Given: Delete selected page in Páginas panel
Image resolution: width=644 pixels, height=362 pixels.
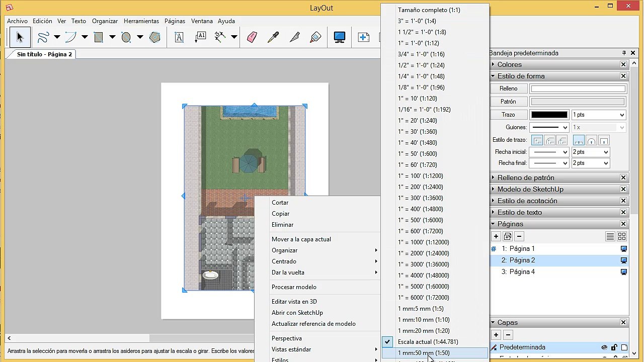Looking at the screenshot, I should coord(520,236).
